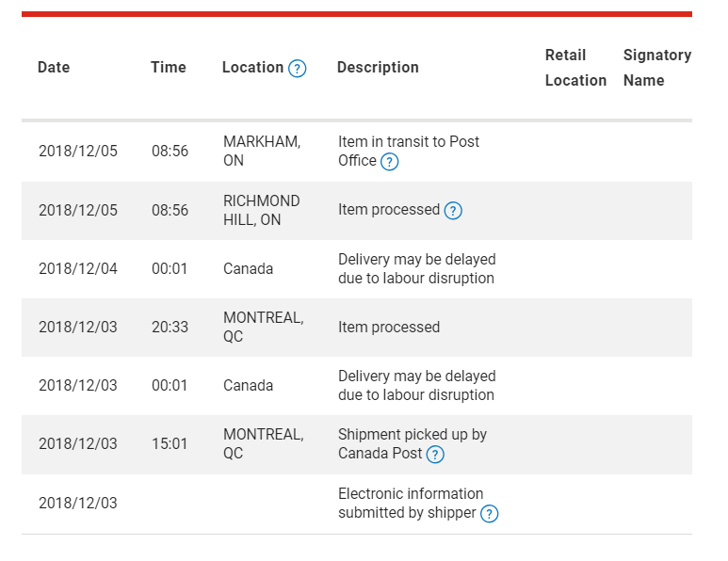This screenshot has height=561, width=728.
Task: Click the 20:33 time entry
Action: click(170, 328)
